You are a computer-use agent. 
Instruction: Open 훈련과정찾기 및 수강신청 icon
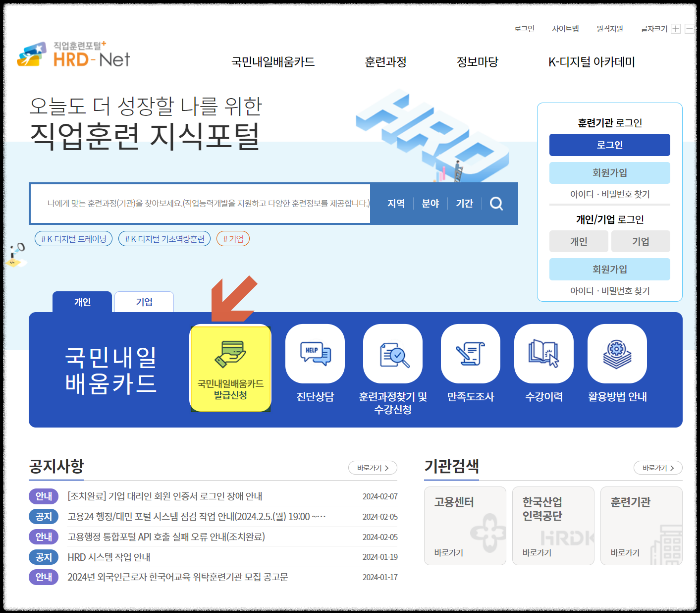click(393, 354)
